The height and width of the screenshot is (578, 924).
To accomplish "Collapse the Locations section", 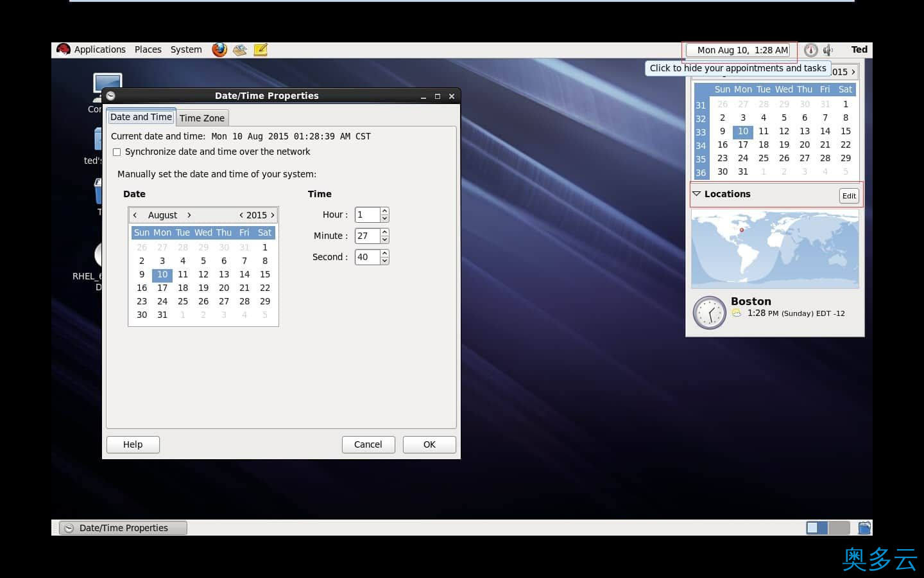I will click(696, 194).
